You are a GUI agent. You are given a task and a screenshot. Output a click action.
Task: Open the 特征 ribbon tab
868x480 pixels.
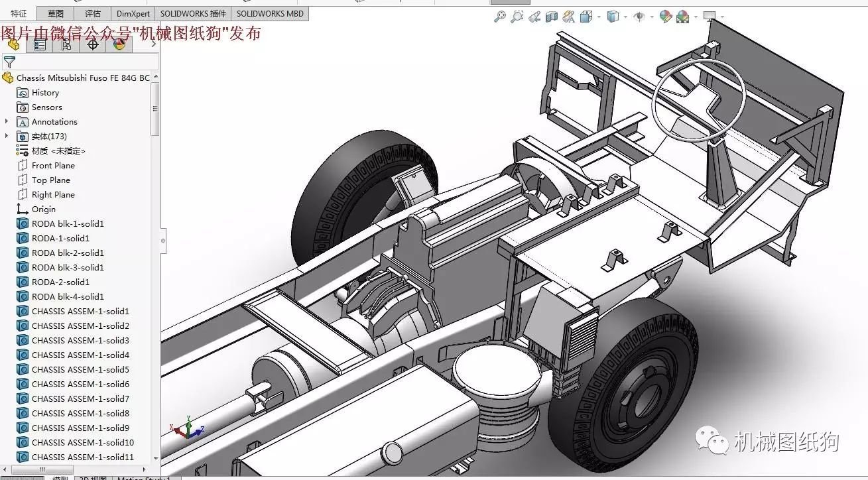point(19,13)
